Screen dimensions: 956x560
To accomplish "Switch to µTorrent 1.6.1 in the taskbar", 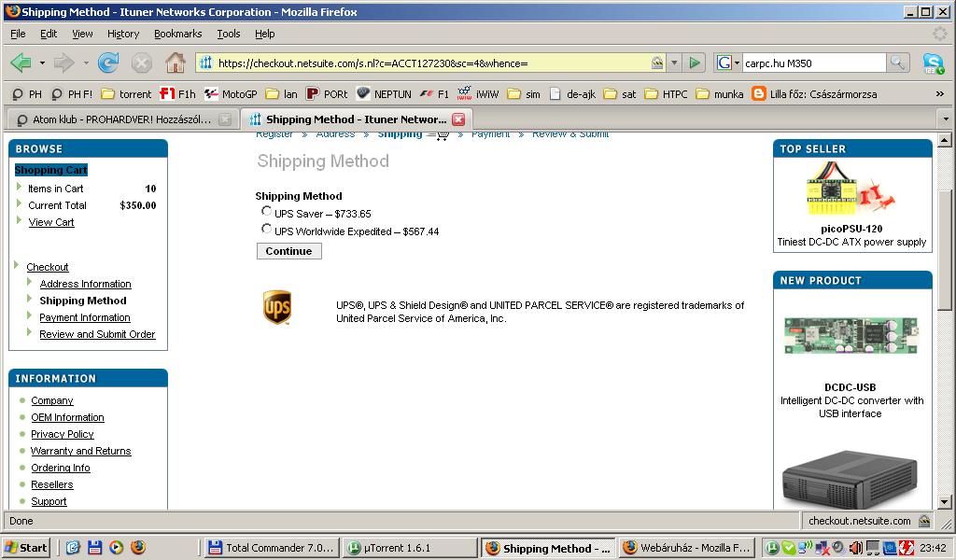I will [x=410, y=548].
